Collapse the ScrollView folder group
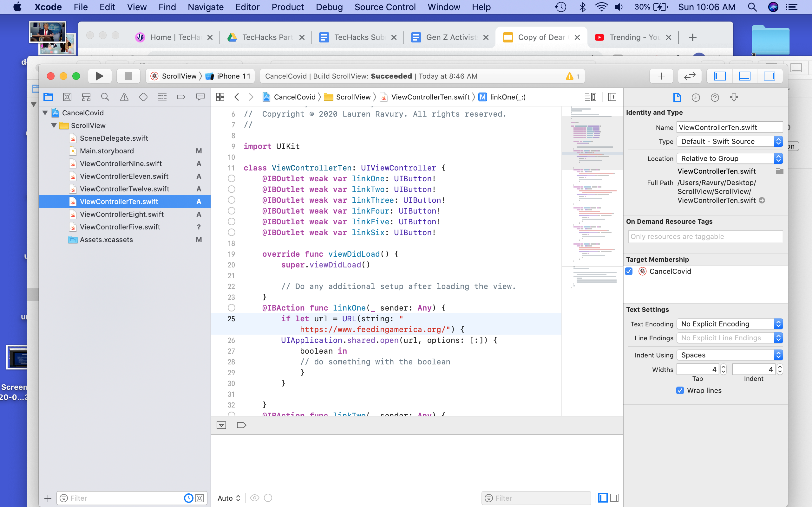Screen dimensions: 812x507 point(54,125)
